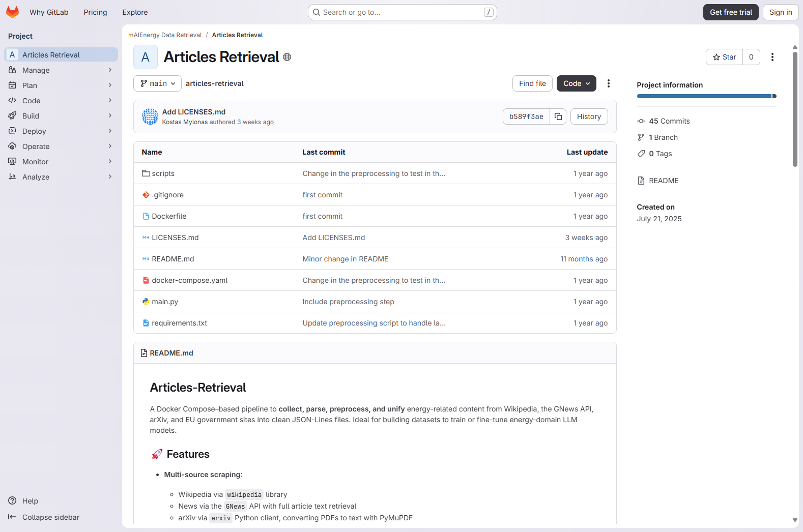Click the Tags icon in Project information

point(641,154)
